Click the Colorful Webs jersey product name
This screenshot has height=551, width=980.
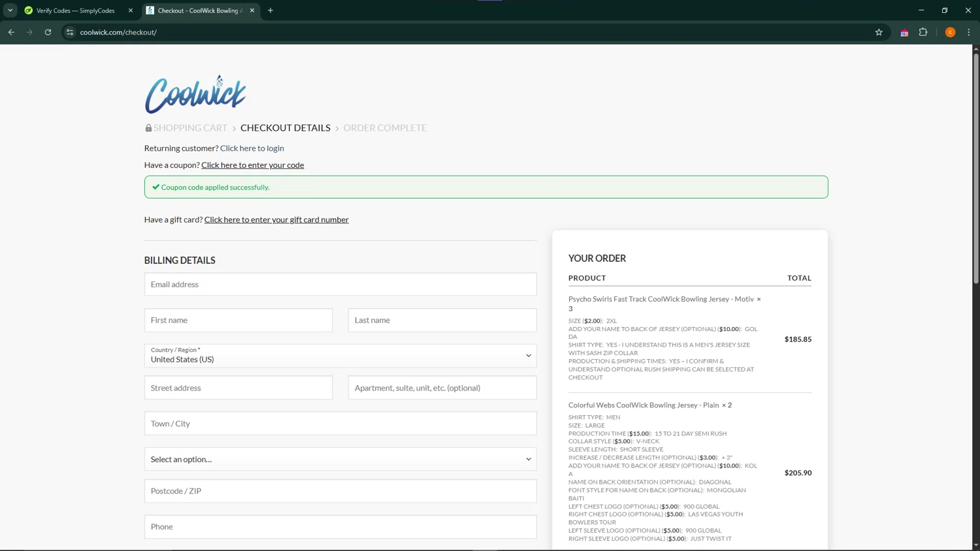644,405
